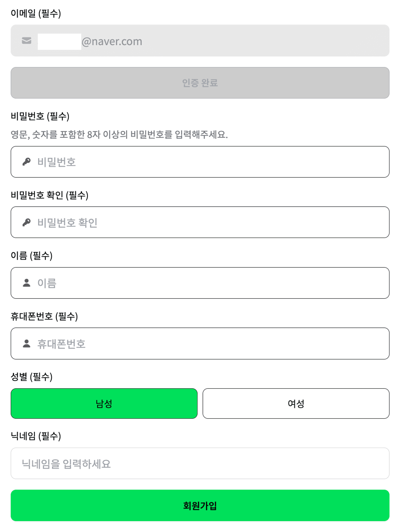Screen dimensions: 400x532
Task: Click the 휴대폰번호 (필수) label
Action: pos(44,316)
